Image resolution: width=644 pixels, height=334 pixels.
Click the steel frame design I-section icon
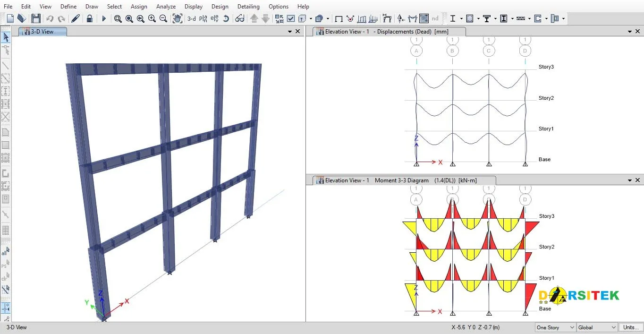453,18
